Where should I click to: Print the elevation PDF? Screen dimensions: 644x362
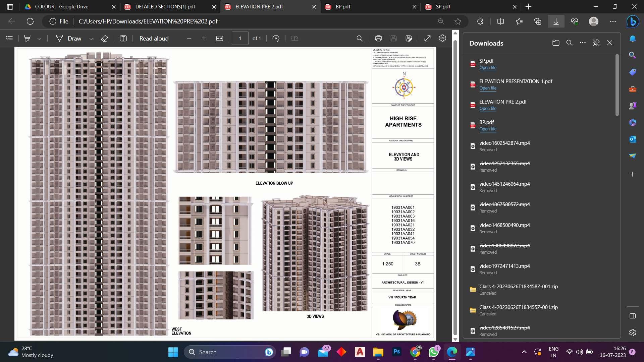(x=378, y=38)
